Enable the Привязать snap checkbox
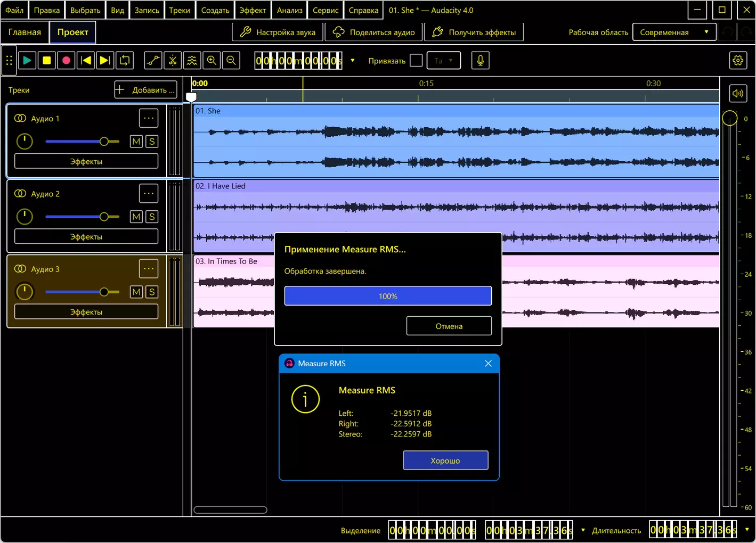Screen dimensions: 756x543 pos(417,61)
